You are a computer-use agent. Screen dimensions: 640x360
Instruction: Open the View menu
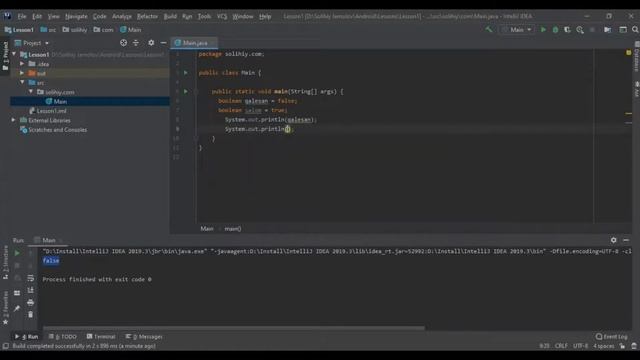tap(53, 16)
